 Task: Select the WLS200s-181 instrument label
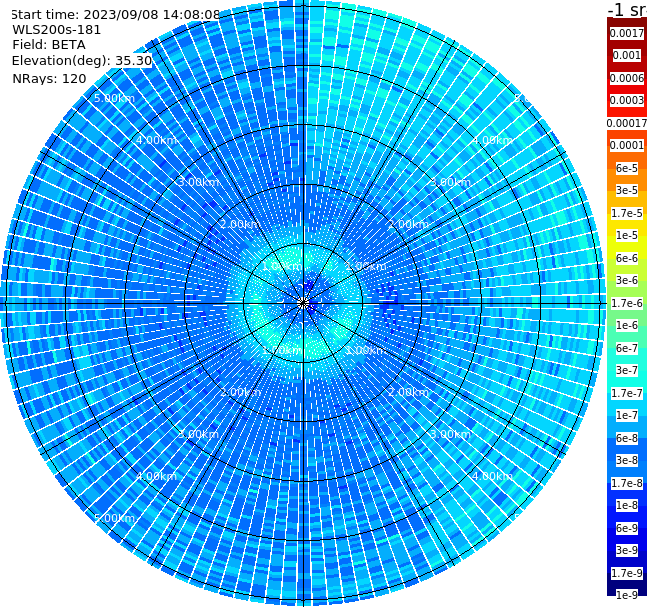[57, 30]
